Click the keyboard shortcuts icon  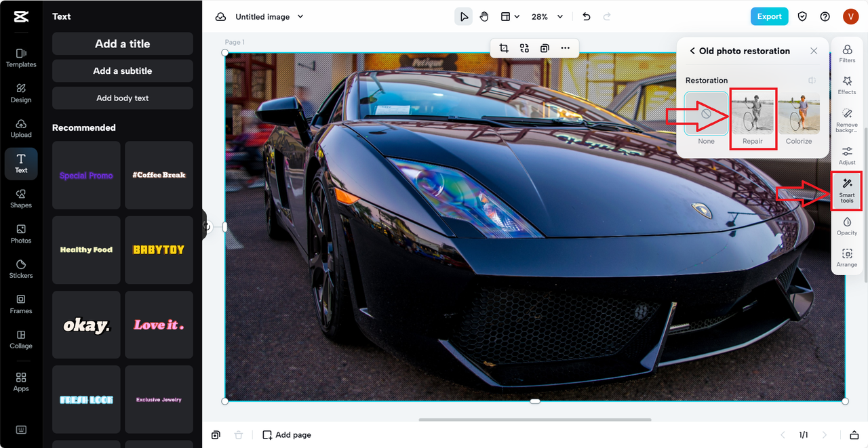pos(21,430)
